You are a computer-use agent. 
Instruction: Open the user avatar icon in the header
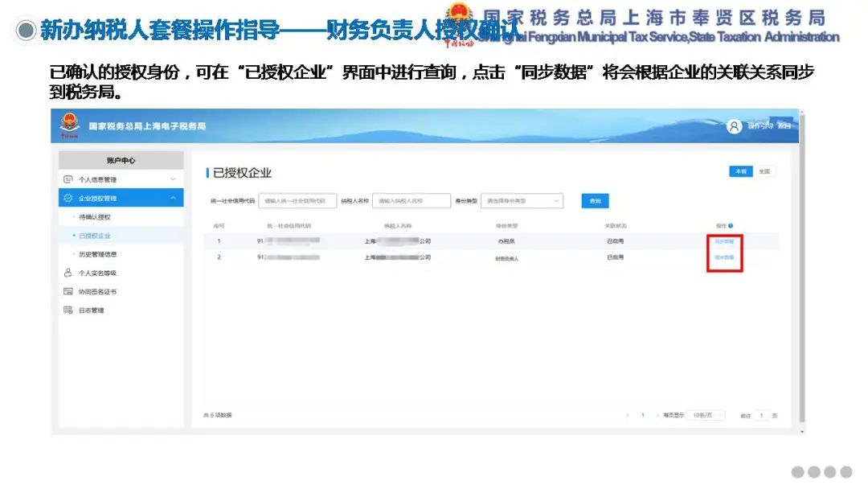tap(734, 126)
